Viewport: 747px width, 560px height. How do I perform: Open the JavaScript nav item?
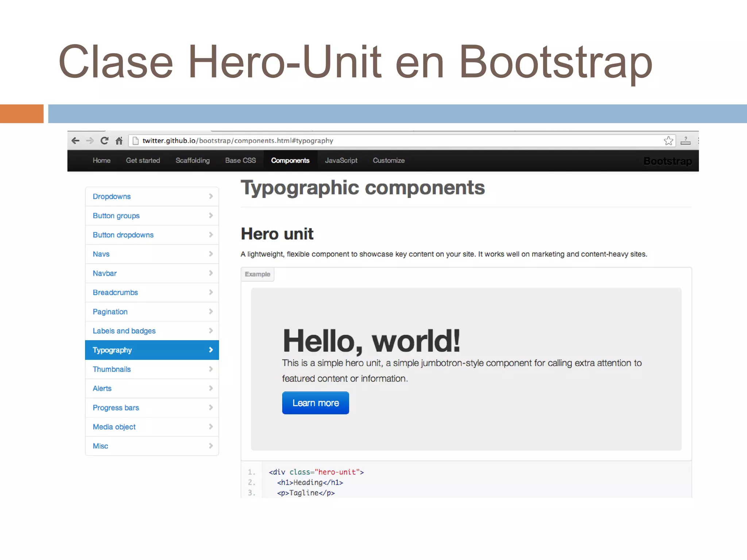[341, 160]
